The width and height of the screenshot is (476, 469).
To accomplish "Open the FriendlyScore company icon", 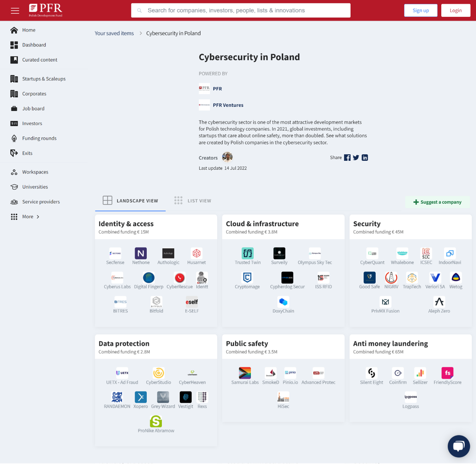I will point(447,373).
